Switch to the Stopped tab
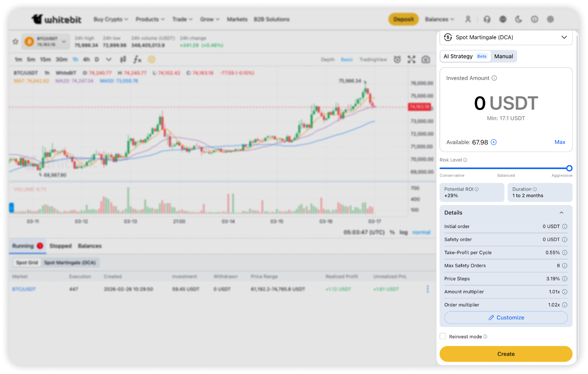Image resolution: width=588 pixels, height=374 pixels. coord(61,246)
